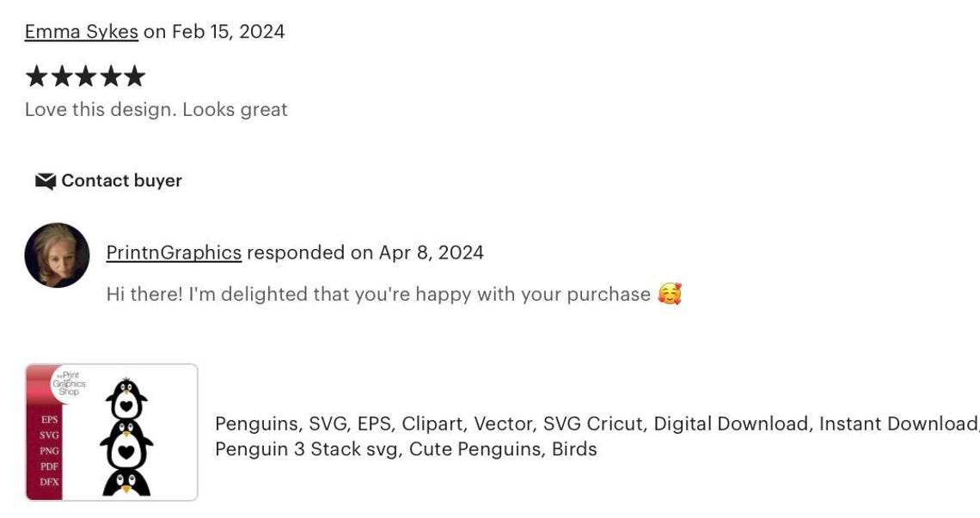Open the Penguins SVG listing title

coord(597,436)
